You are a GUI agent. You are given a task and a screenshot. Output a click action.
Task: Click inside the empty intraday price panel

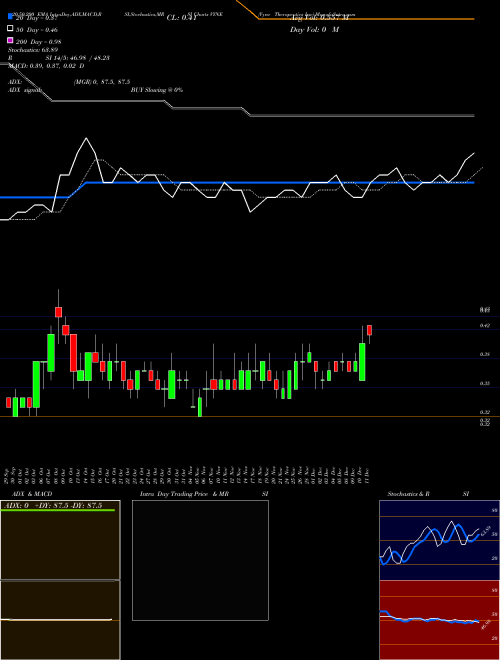click(x=200, y=560)
